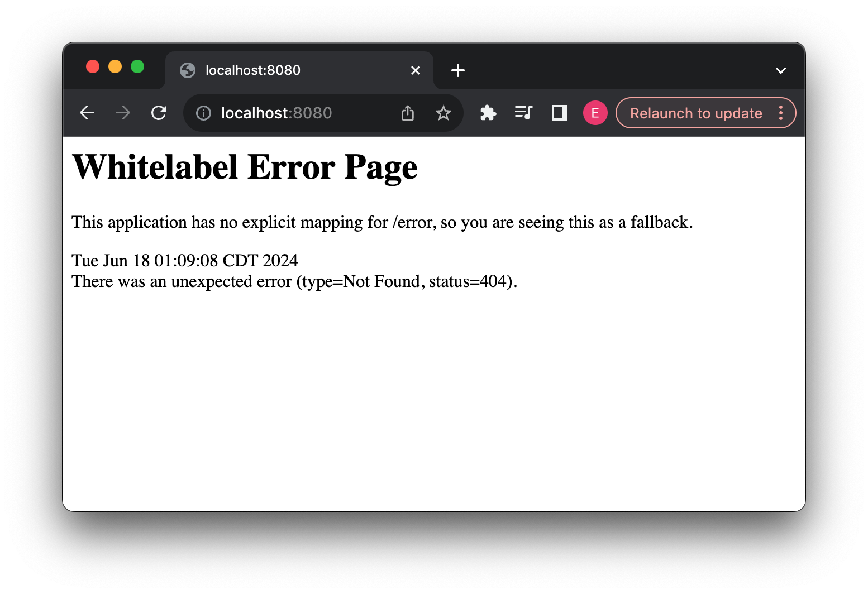Minimize window with yellow button
The width and height of the screenshot is (868, 594).
[115, 67]
